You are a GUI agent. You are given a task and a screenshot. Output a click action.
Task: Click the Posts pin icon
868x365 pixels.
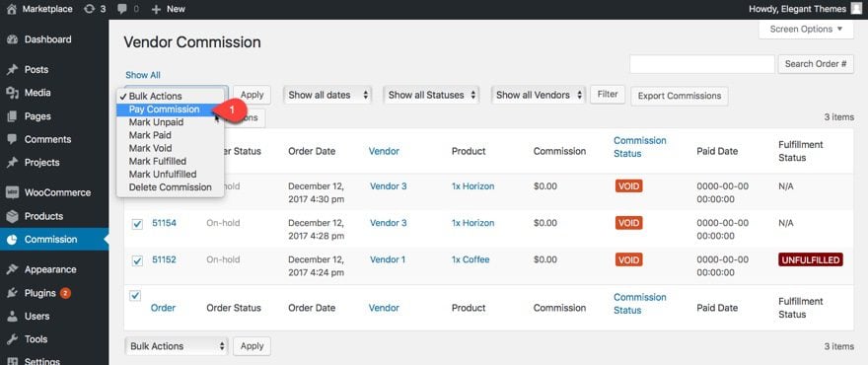[12, 70]
